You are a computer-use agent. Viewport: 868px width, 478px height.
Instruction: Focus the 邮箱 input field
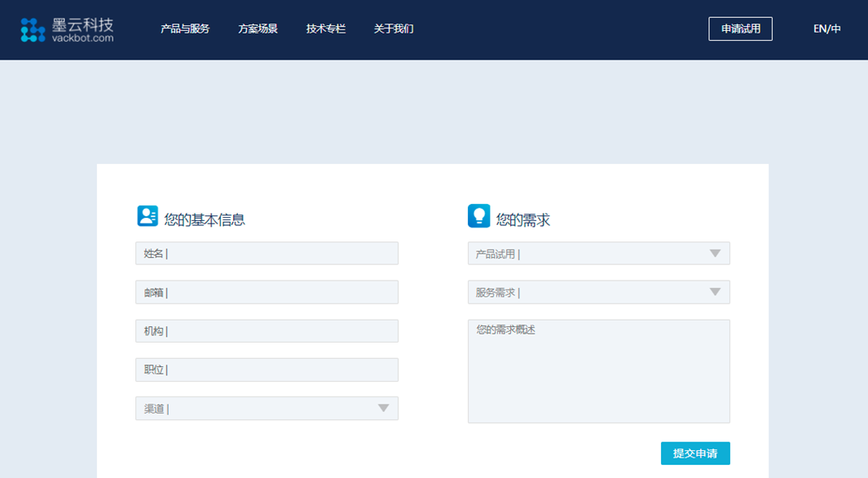click(x=267, y=292)
